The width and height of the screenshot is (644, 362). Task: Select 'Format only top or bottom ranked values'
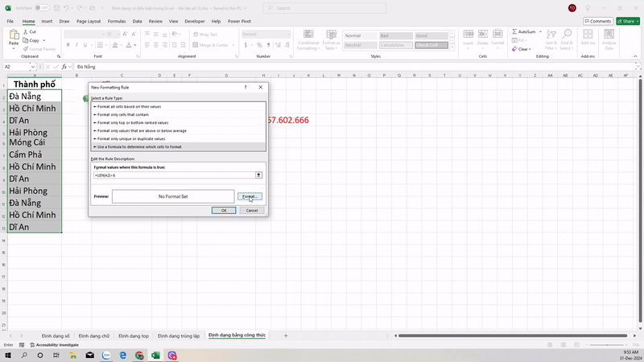pyautogui.click(x=178, y=122)
